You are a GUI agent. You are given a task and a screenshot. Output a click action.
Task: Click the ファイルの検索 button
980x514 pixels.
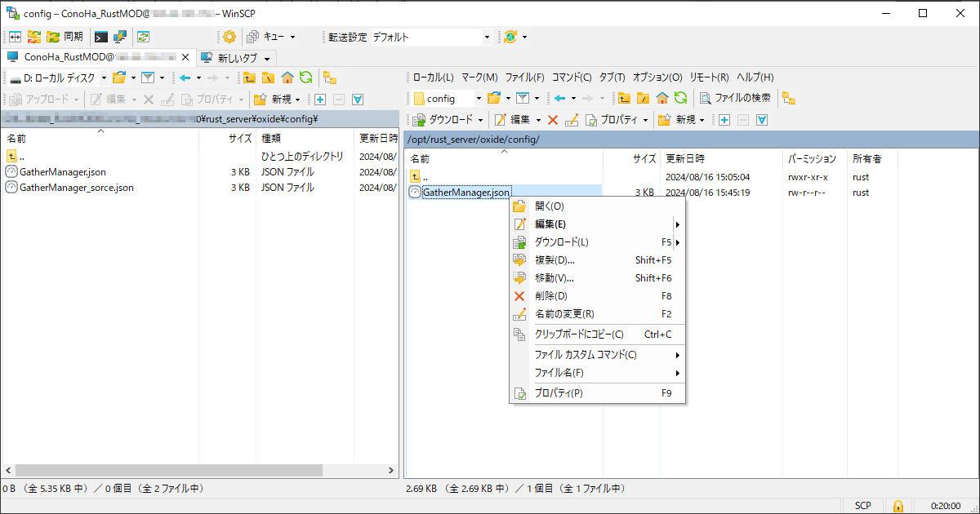[735, 99]
